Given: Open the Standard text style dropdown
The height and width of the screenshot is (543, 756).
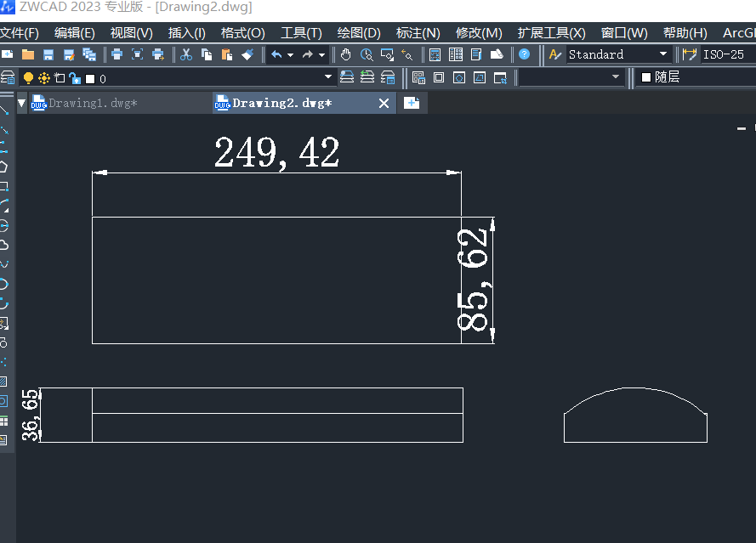Looking at the screenshot, I should coord(618,54).
